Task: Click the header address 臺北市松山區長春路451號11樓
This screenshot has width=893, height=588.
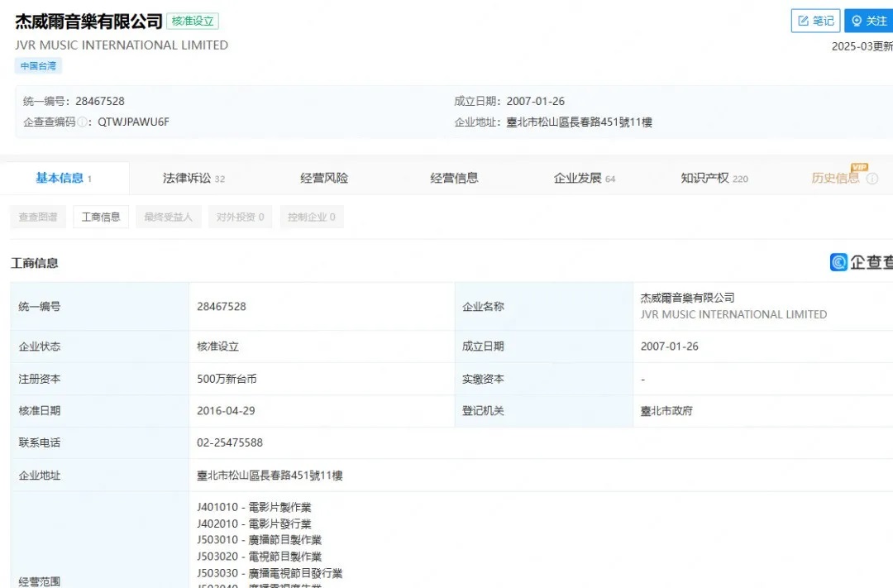Action: coord(579,122)
